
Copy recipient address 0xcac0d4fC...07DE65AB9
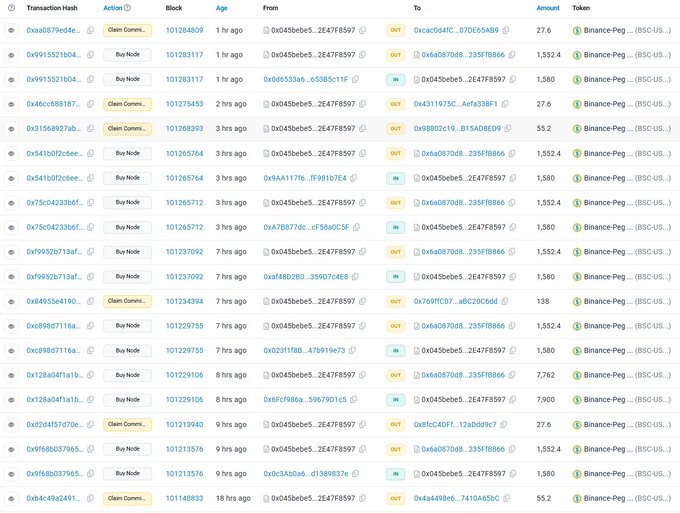tap(506, 30)
